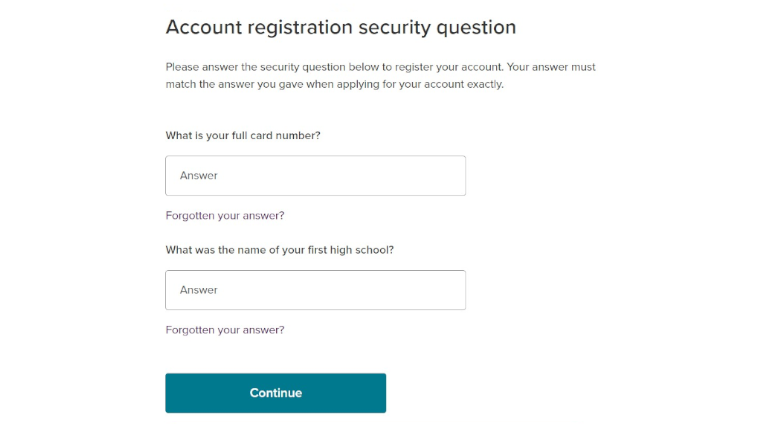
Task: Place cursor in the high school name input
Action: coord(315,290)
